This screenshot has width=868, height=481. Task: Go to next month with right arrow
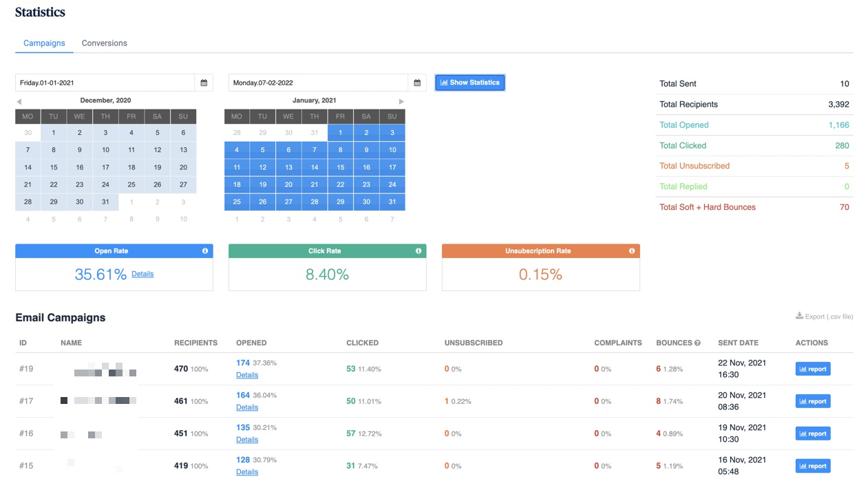401,101
